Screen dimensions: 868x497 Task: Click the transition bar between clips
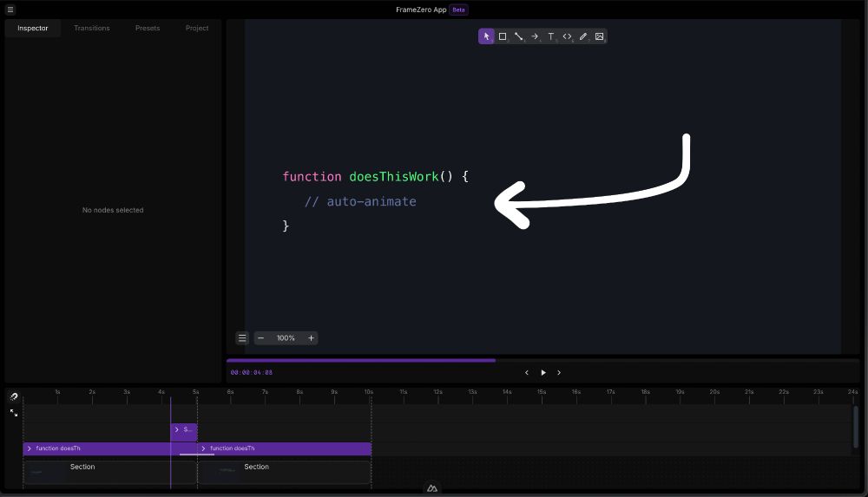click(x=196, y=454)
